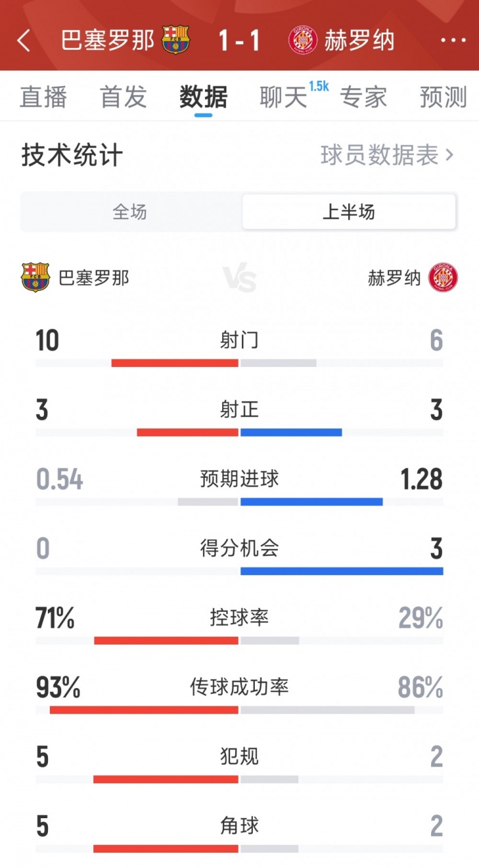Tap the 控球率 possession bar
This screenshot has height=868, width=479.
click(240, 640)
